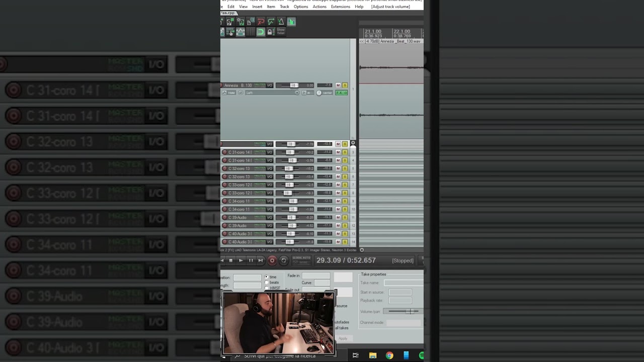Open the 'Left' input dropdown on Amnezia track

[x=272, y=93]
